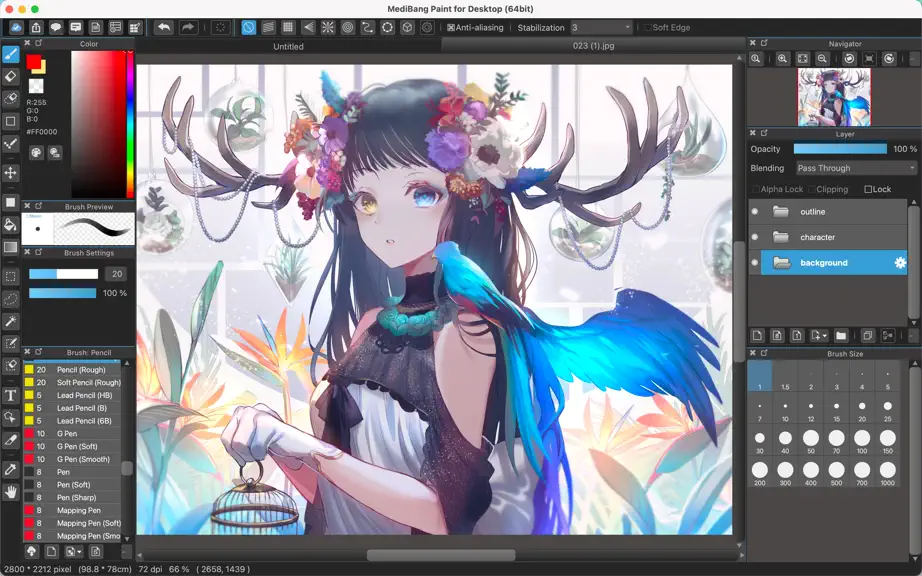The width and height of the screenshot is (922, 576).
Task: Select the outline layer folder
Action: tap(834, 212)
